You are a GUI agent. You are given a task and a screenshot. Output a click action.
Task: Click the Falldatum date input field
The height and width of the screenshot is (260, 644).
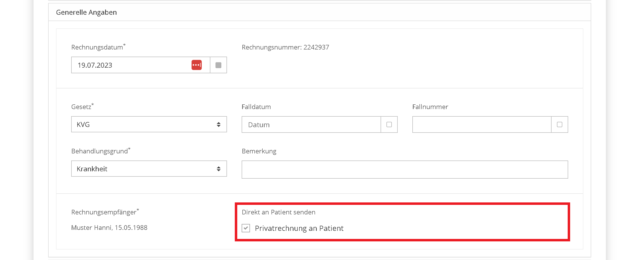[311, 124]
